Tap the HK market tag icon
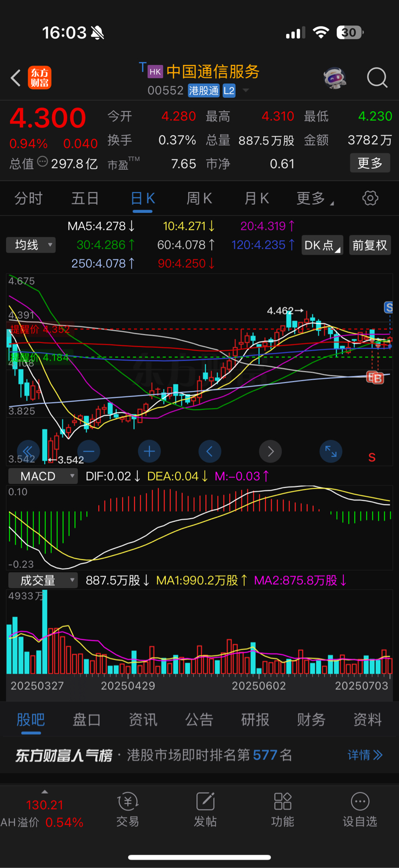Viewport: 399px width, 868px height. [155, 72]
